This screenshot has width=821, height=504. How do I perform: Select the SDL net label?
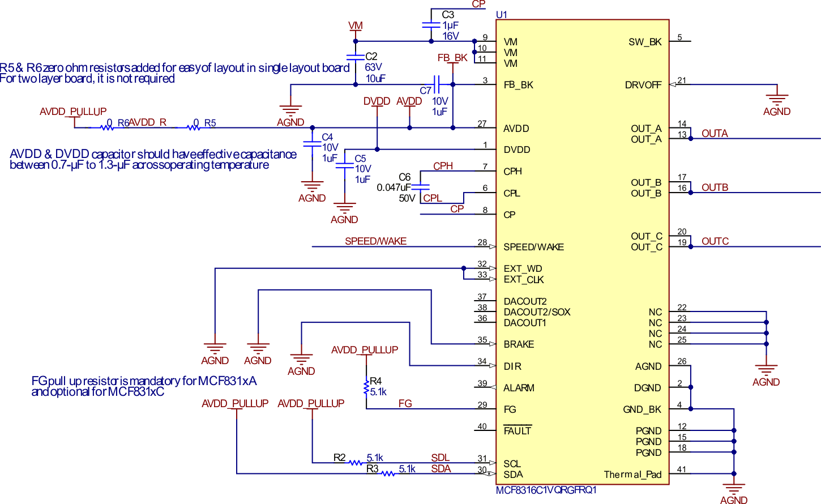click(441, 458)
